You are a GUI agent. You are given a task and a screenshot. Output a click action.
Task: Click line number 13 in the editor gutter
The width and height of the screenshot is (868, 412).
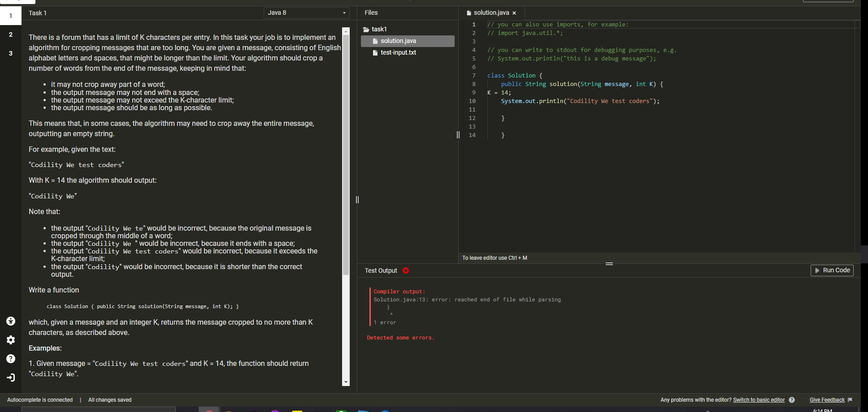(x=472, y=127)
